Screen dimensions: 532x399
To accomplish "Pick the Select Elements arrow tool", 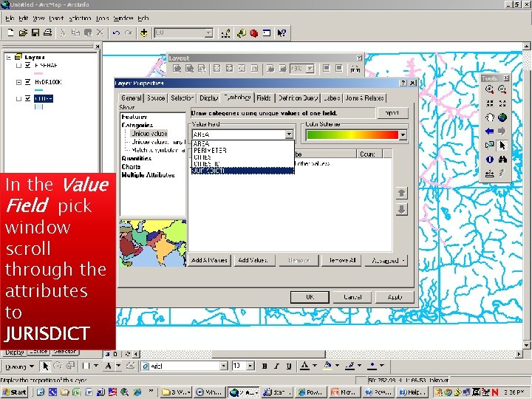I will [x=502, y=146].
